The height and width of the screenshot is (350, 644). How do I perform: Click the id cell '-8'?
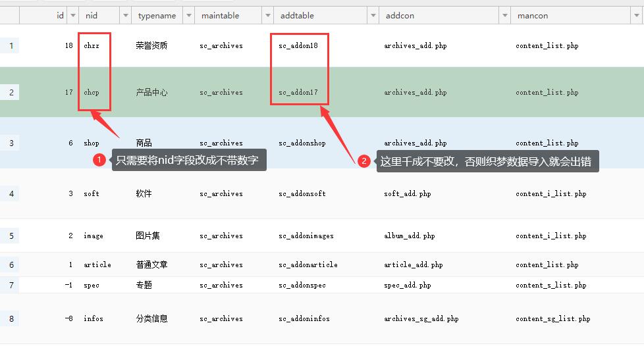click(x=68, y=319)
